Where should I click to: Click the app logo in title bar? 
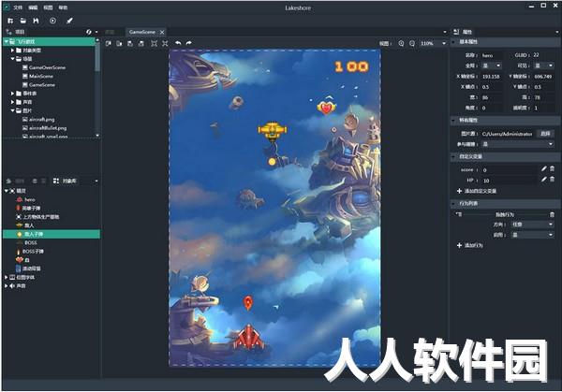[x=7, y=7]
